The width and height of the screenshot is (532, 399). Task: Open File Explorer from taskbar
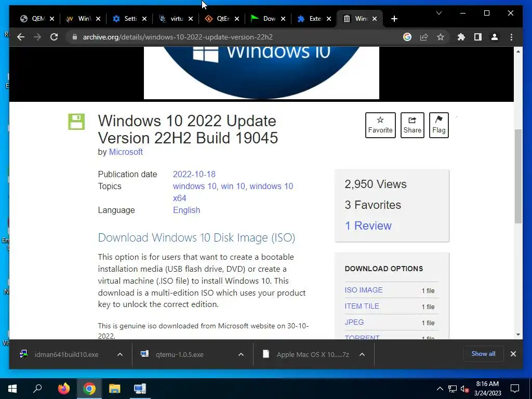[114, 389]
